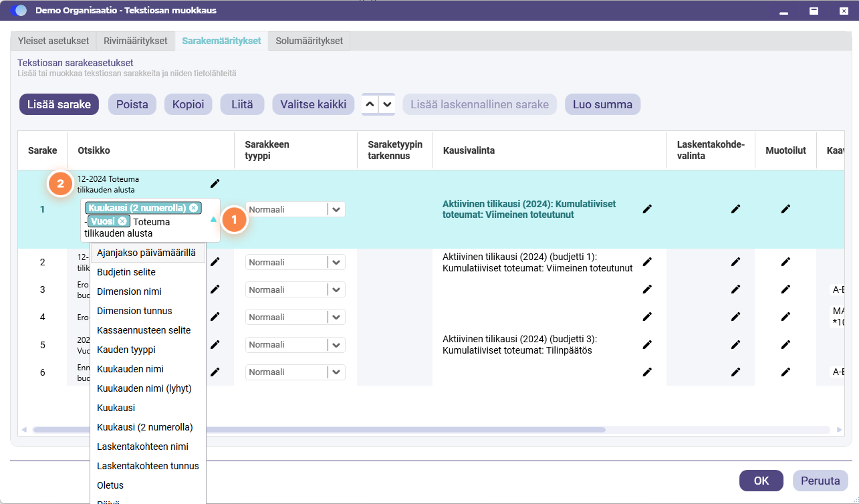859x504 pixels.
Task: Pick Kauden tyyppi from the list
Action: [148, 350]
